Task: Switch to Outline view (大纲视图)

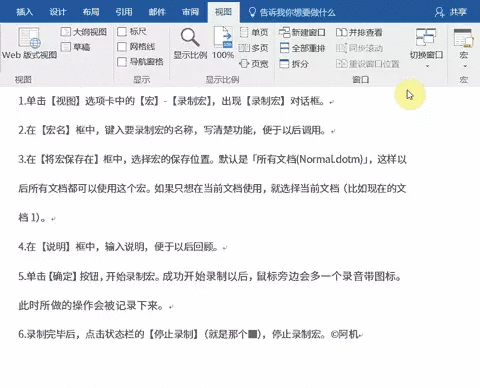Action: coord(84,32)
